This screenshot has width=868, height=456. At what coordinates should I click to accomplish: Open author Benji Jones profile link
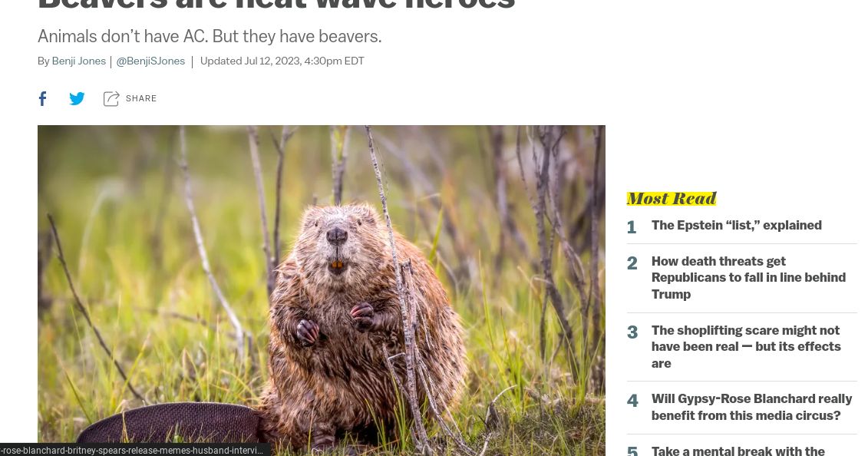tap(78, 61)
